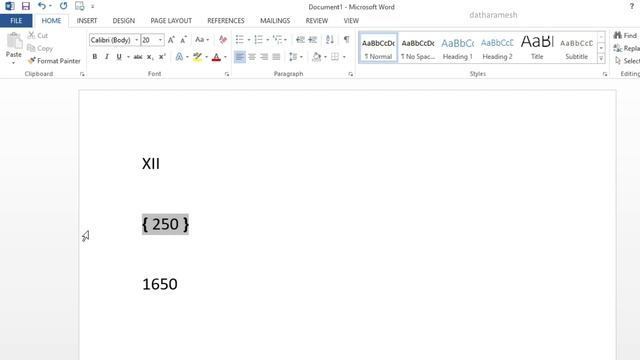Viewport: 640px width, 360px height.
Task: Click the Align Right icon
Action: click(x=264, y=57)
